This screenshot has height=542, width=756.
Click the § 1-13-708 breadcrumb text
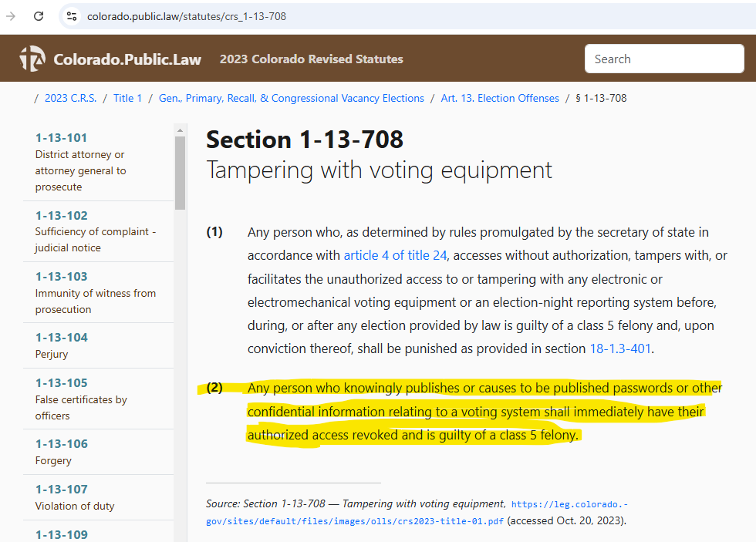click(601, 98)
